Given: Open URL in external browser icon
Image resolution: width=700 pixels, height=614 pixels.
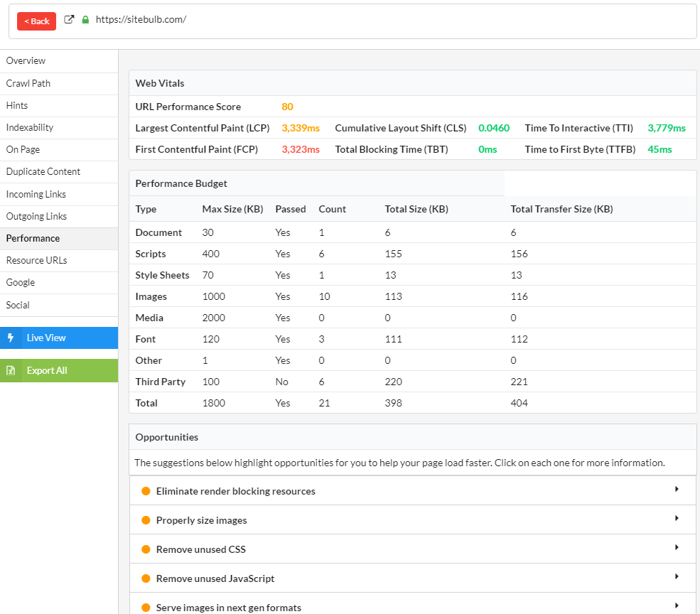Looking at the screenshot, I should (69, 19).
